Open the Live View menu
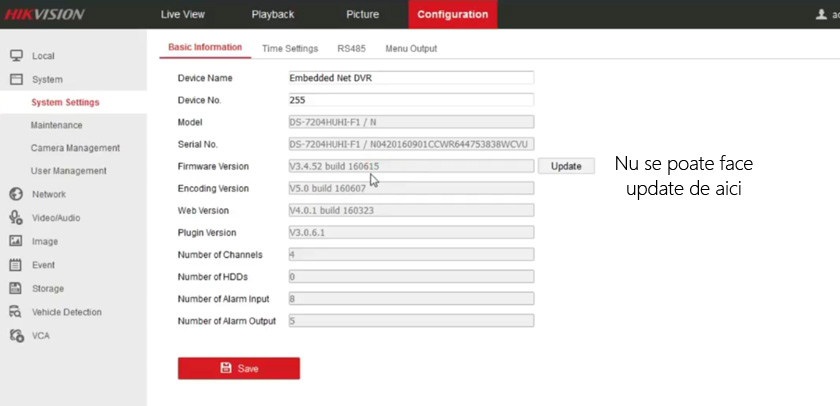The image size is (840, 406). pos(181,14)
